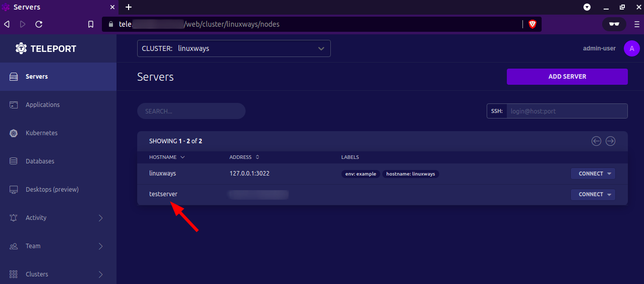Click the Activity bell icon
Viewport: 644px width, 284px height.
tap(14, 218)
